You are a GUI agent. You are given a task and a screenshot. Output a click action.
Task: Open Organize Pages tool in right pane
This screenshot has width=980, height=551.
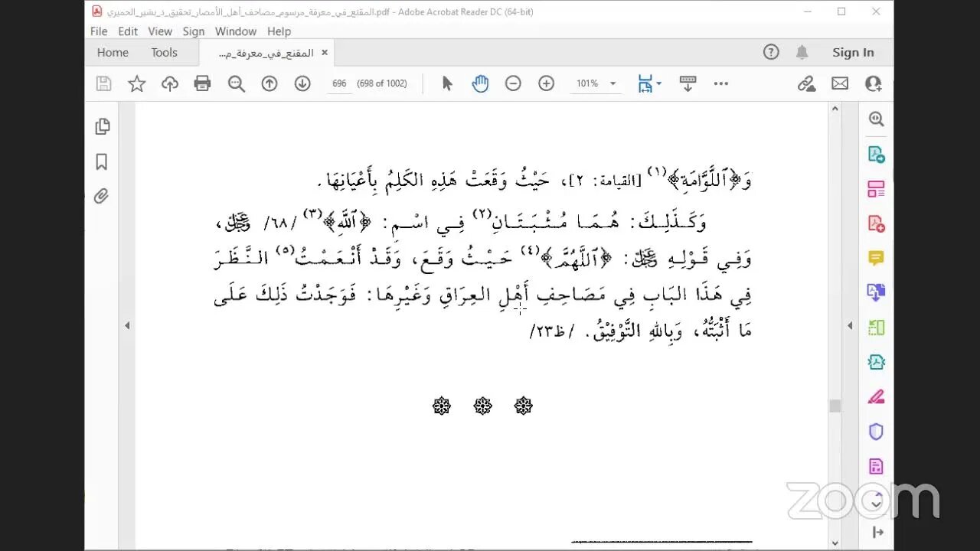877,188
